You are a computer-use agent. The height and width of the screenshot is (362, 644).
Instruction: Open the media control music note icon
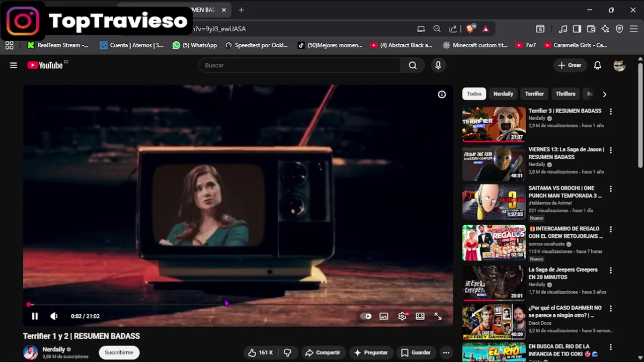coord(563,29)
